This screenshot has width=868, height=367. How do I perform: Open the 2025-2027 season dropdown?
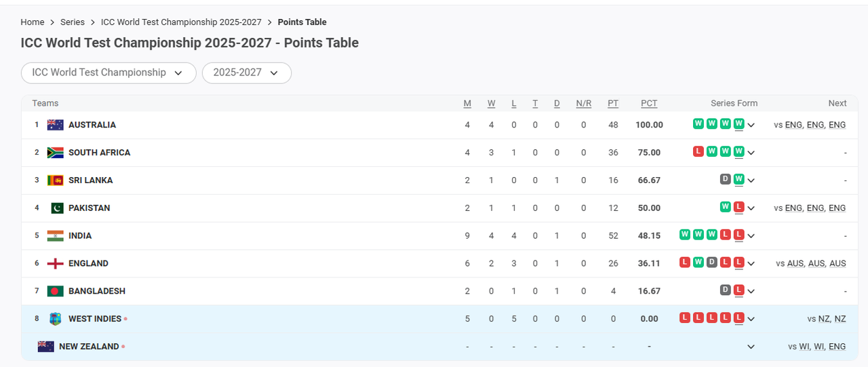(246, 73)
